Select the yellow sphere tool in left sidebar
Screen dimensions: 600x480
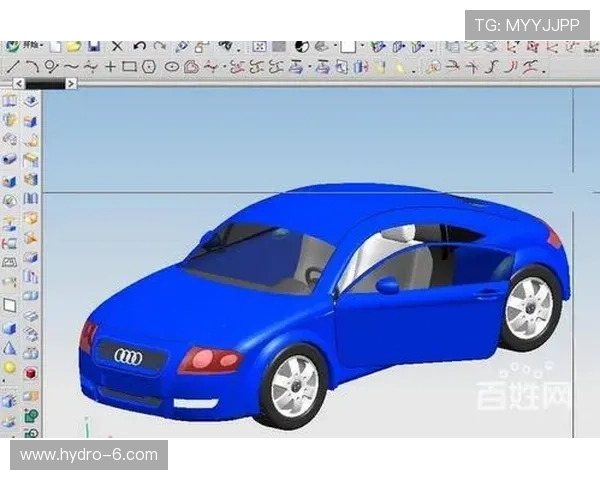tap(10, 368)
